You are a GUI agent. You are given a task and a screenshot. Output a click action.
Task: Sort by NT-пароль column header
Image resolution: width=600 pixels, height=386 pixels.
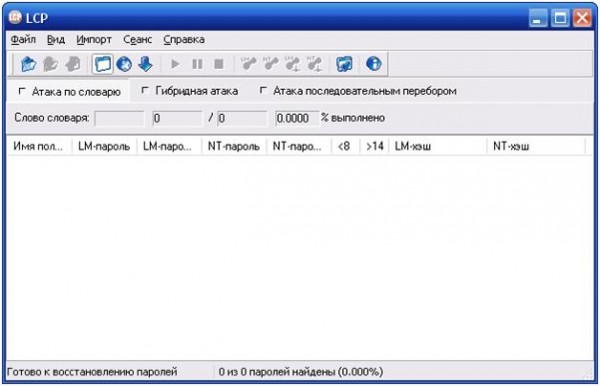click(x=234, y=146)
